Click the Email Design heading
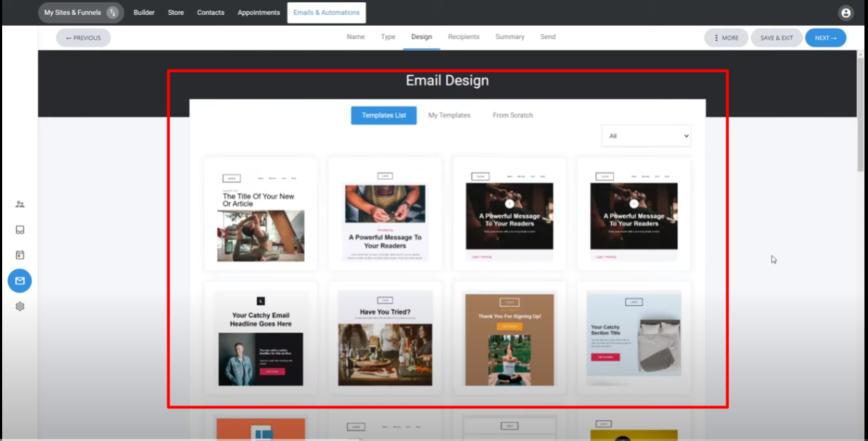 click(x=447, y=80)
